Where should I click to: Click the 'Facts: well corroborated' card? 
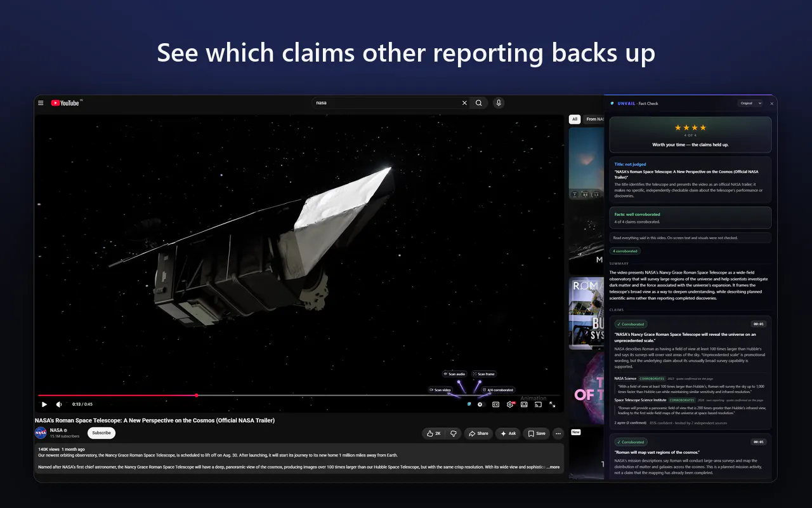690,218
